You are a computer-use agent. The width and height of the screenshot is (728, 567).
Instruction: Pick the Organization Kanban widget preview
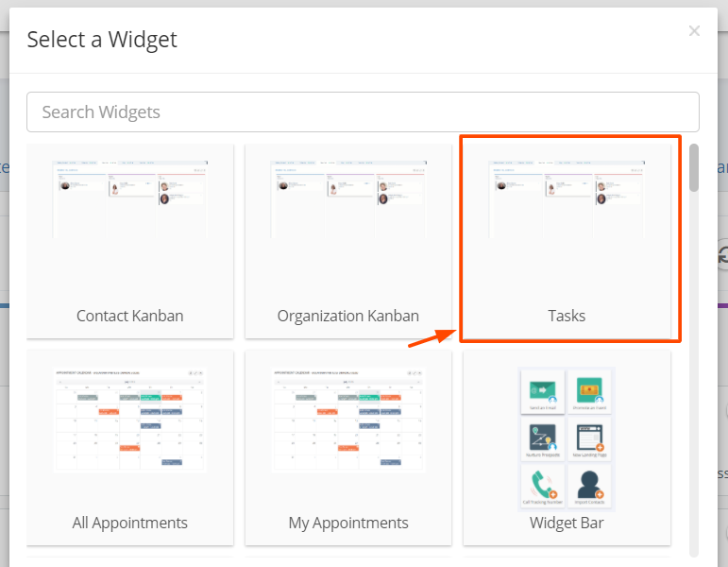coord(348,199)
